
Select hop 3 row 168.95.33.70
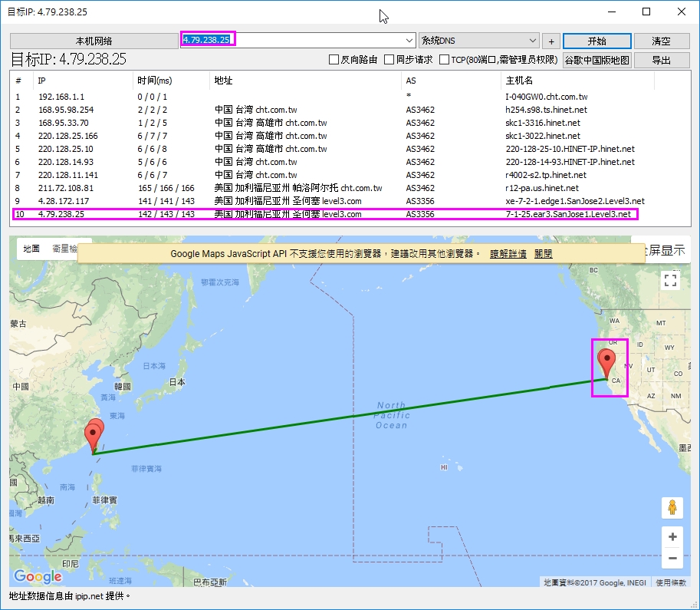pos(330,123)
